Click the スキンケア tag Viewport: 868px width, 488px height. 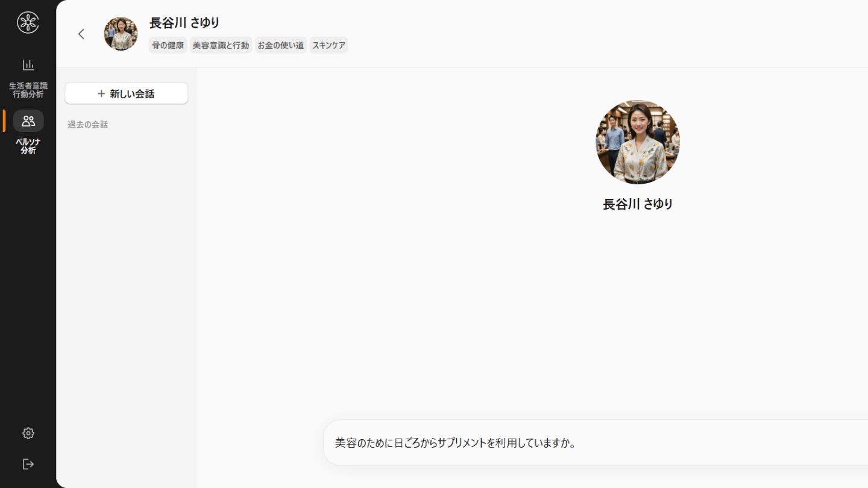click(x=329, y=45)
